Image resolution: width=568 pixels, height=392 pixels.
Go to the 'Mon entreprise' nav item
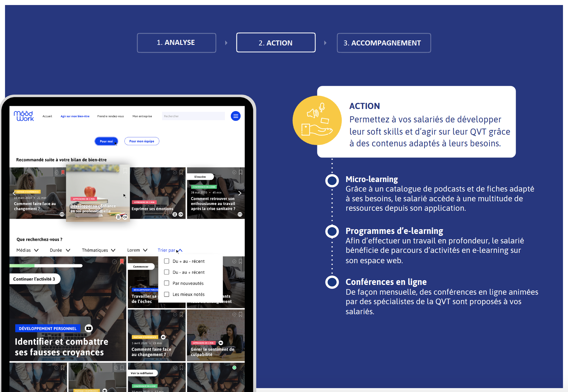[x=142, y=116]
